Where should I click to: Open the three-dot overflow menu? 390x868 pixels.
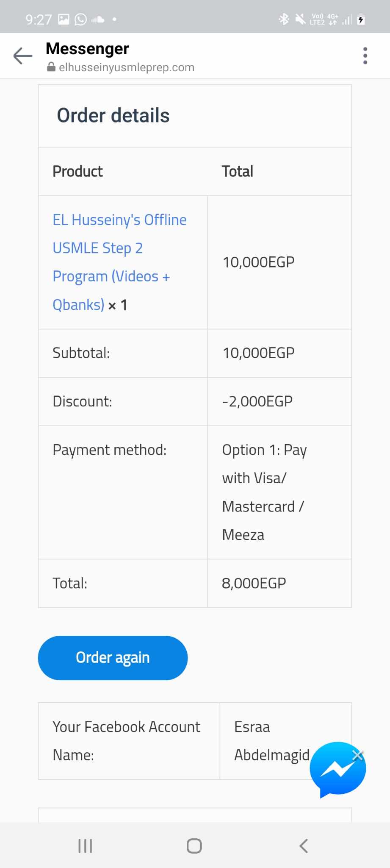[x=365, y=56]
